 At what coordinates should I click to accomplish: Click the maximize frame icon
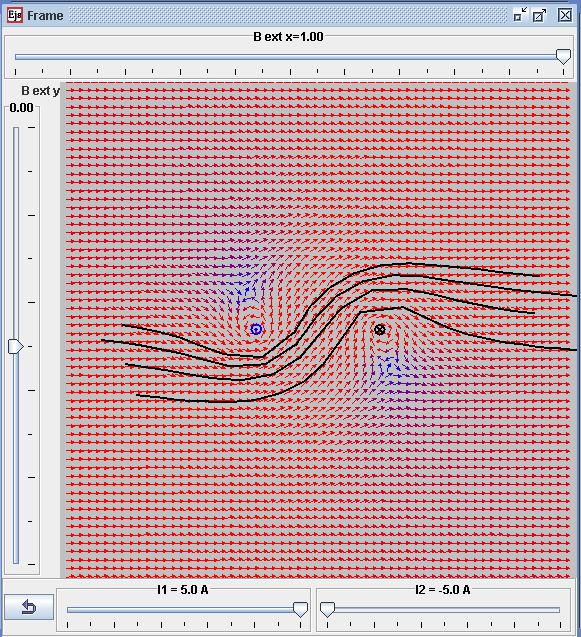[540, 15]
